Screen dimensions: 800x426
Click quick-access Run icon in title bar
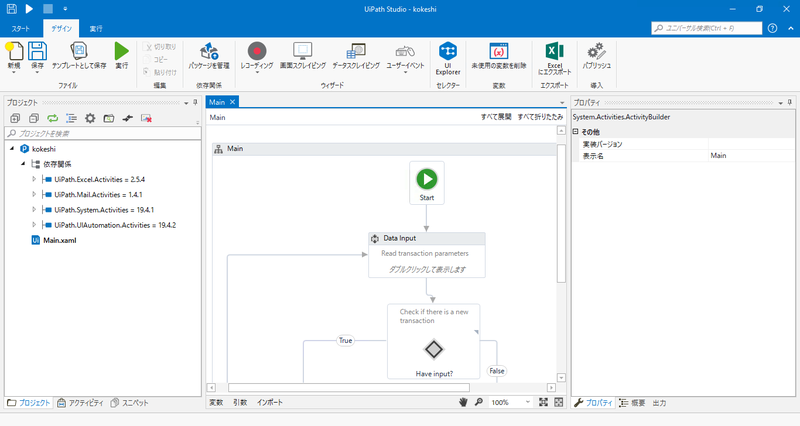[29, 9]
